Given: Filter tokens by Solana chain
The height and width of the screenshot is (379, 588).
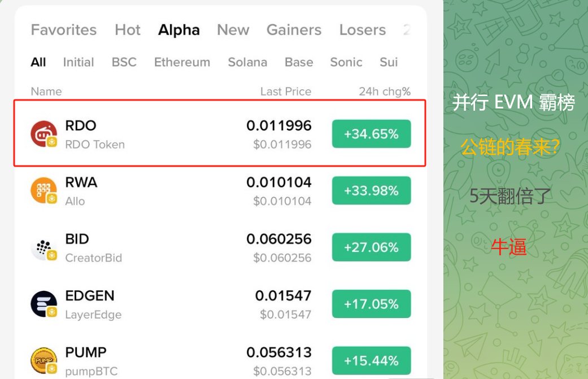Looking at the screenshot, I should tap(247, 62).
